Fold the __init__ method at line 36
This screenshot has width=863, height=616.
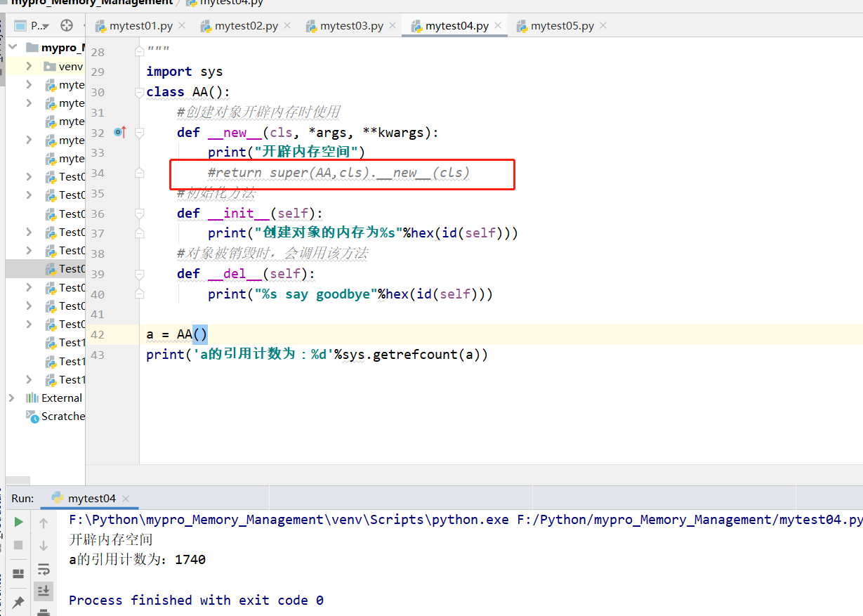point(140,213)
